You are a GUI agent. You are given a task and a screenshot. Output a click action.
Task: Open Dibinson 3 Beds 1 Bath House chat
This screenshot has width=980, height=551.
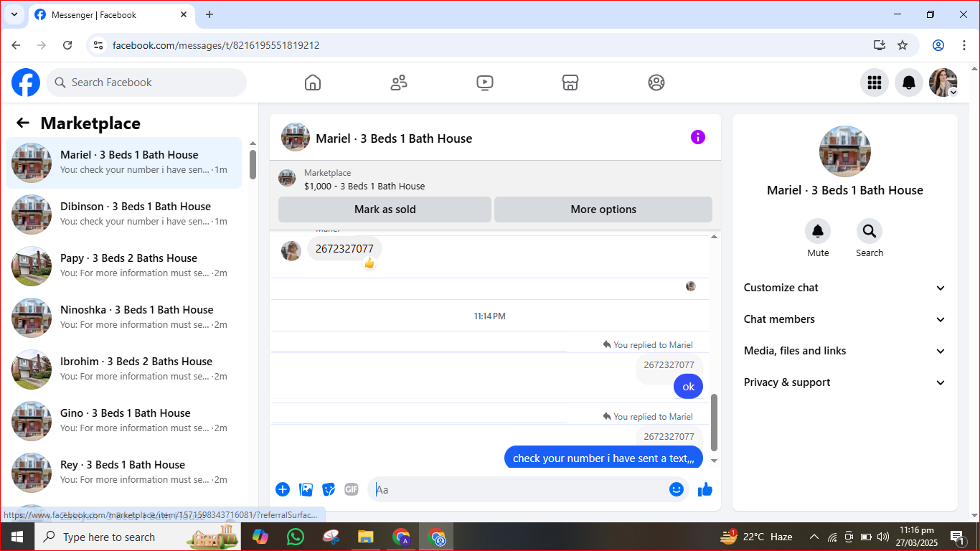123,215
